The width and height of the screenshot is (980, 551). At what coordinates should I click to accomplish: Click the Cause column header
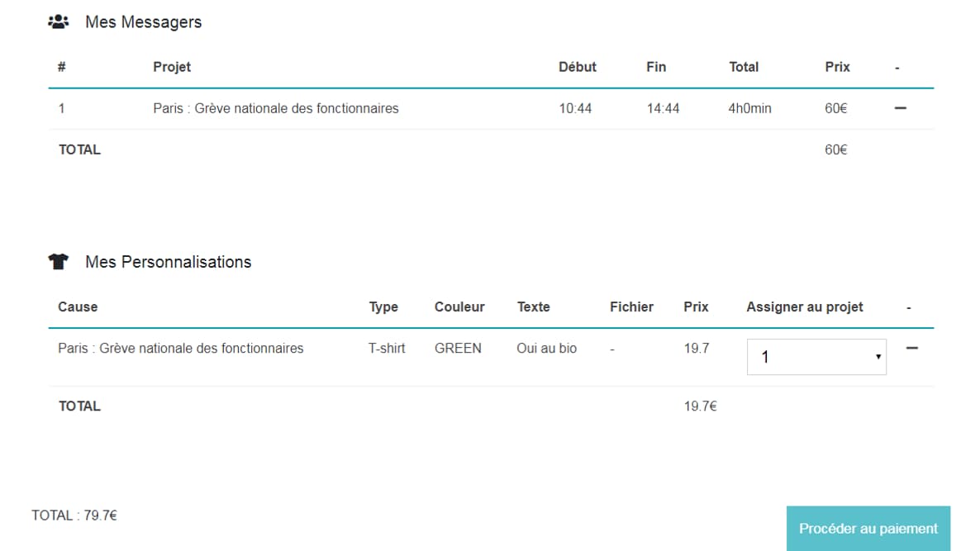[x=78, y=306]
